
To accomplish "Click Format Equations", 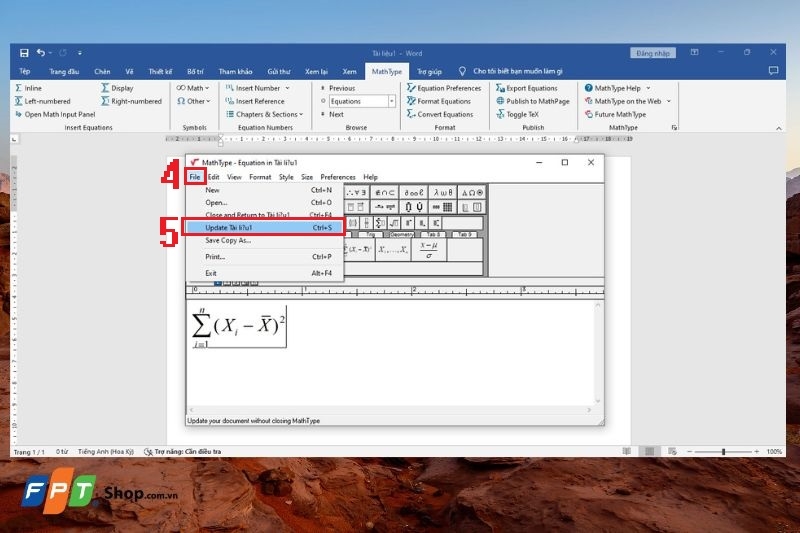I will point(439,101).
